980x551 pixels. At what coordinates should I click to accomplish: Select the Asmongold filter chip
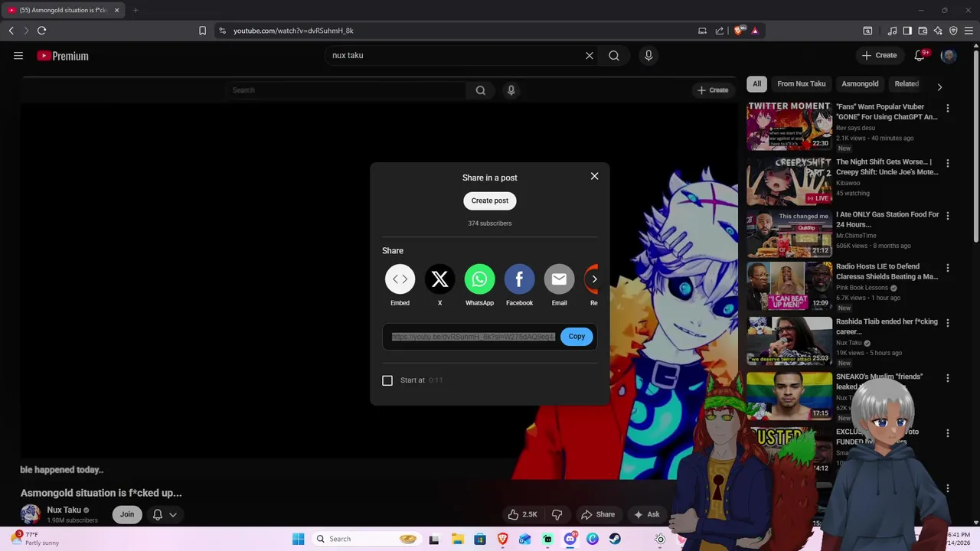860,84
